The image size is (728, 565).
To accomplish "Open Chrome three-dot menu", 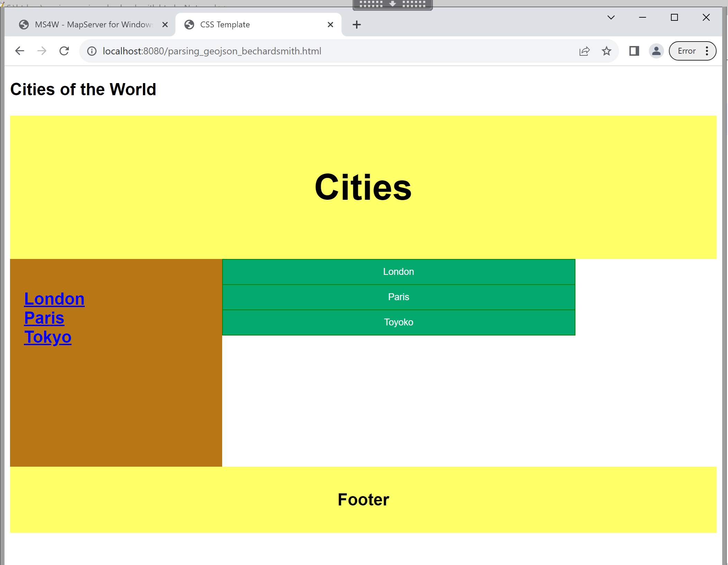I will pos(707,51).
